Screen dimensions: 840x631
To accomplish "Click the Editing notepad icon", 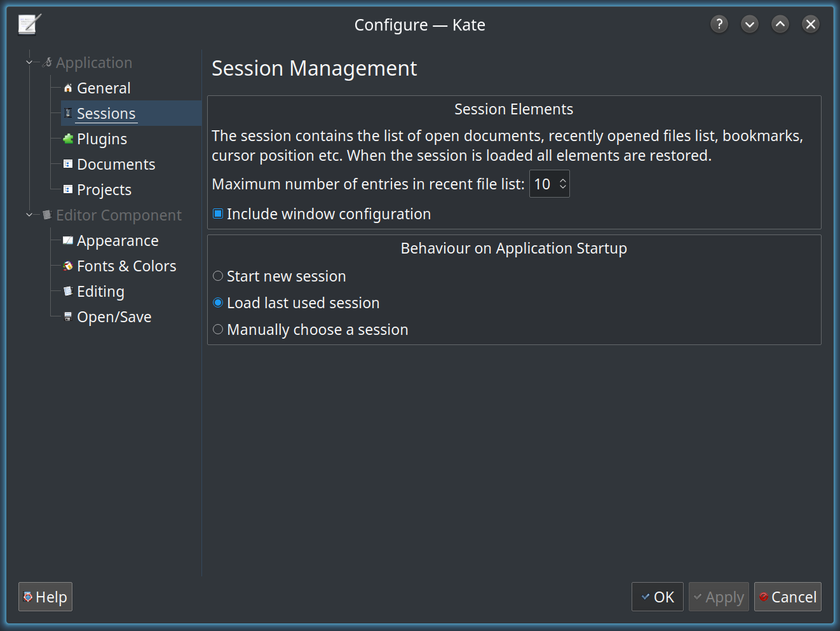I will pyautogui.click(x=68, y=292).
